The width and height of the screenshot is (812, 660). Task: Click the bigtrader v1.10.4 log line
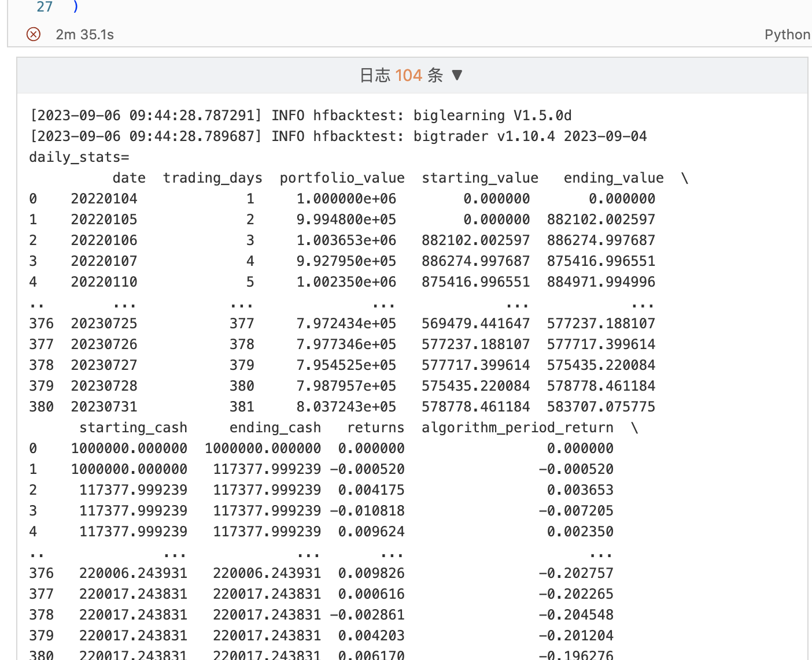click(x=338, y=136)
